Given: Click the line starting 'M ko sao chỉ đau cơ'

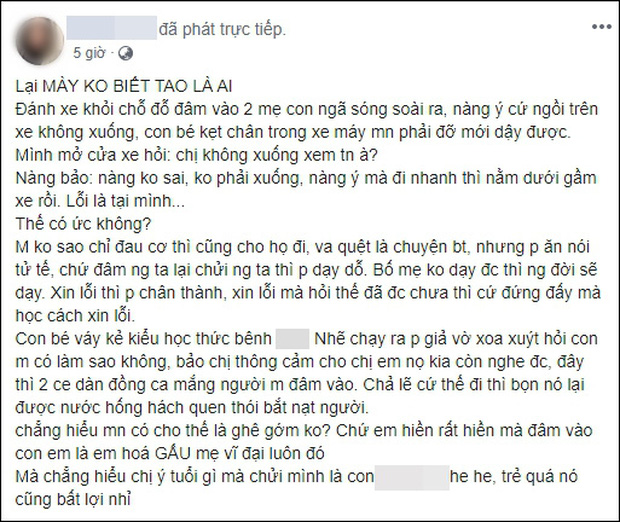Looking at the screenshot, I should (x=302, y=247).
